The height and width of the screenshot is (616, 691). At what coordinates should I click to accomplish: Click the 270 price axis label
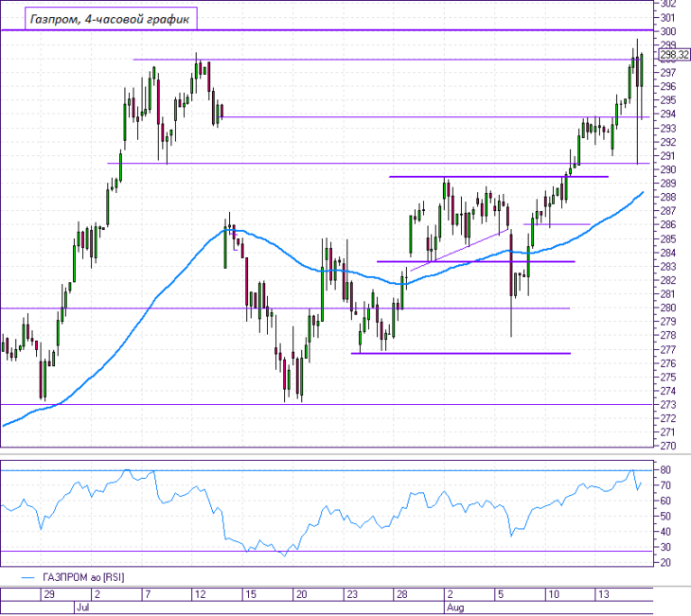pos(668,446)
